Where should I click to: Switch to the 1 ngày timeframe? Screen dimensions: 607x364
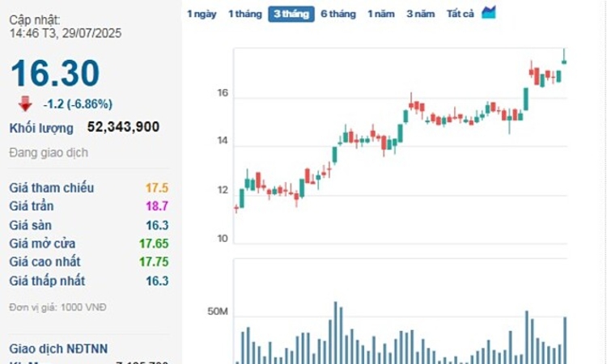point(202,14)
